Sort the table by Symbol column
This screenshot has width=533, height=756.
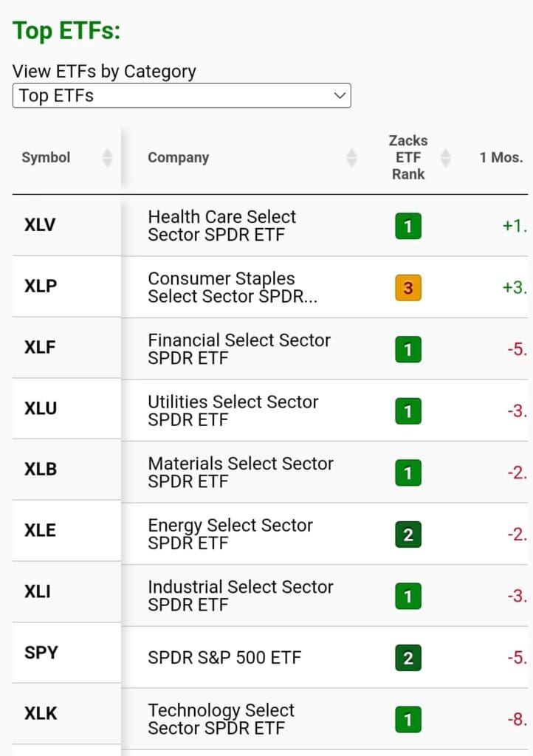pyautogui.click(x=109, y=157)
